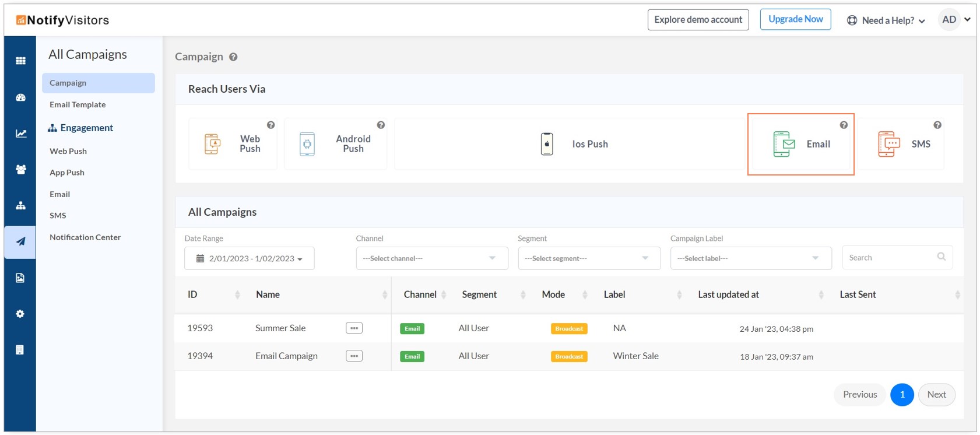The width and height of the screenshot is (980, 435).
Task: Open the analytics line chart sidebar icon
Action: [20, 134]
